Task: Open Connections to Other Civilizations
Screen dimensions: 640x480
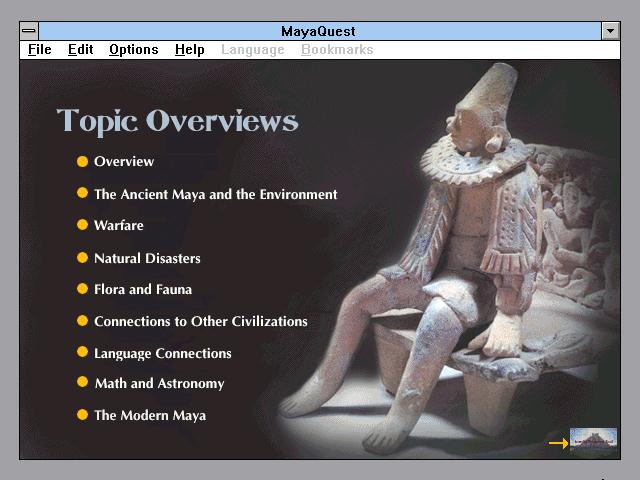Action: pyautogui.click(x=201, y=321)
